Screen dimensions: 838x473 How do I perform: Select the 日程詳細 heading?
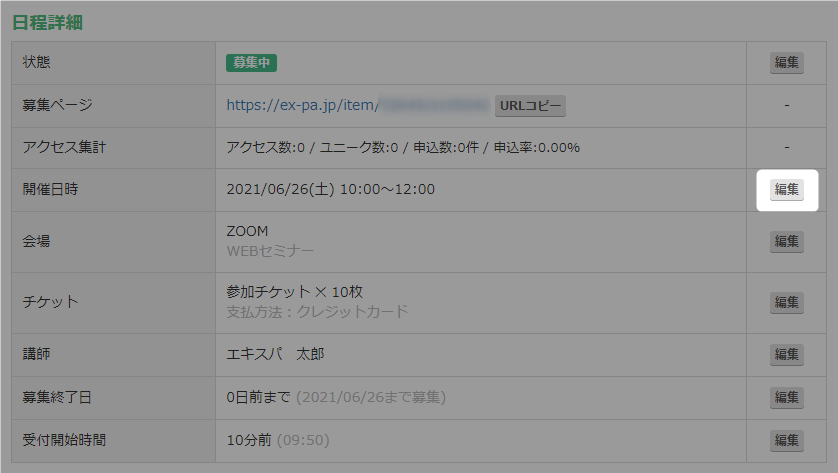click(x=47, y=22)
